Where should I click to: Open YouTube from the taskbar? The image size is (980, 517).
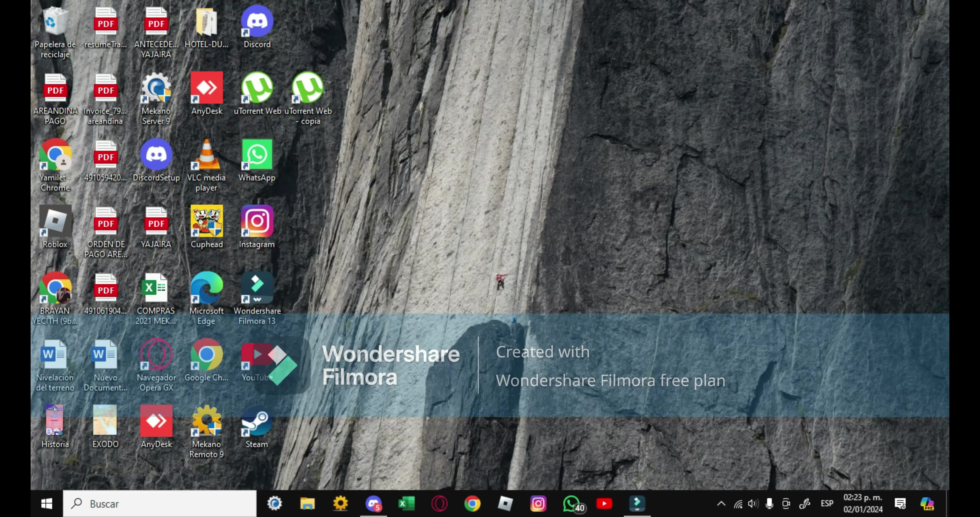(x=604, y=504)
